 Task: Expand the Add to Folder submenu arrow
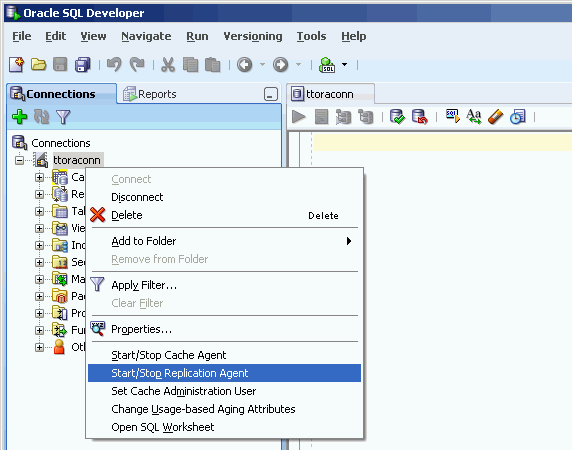[x=349, y=241]
